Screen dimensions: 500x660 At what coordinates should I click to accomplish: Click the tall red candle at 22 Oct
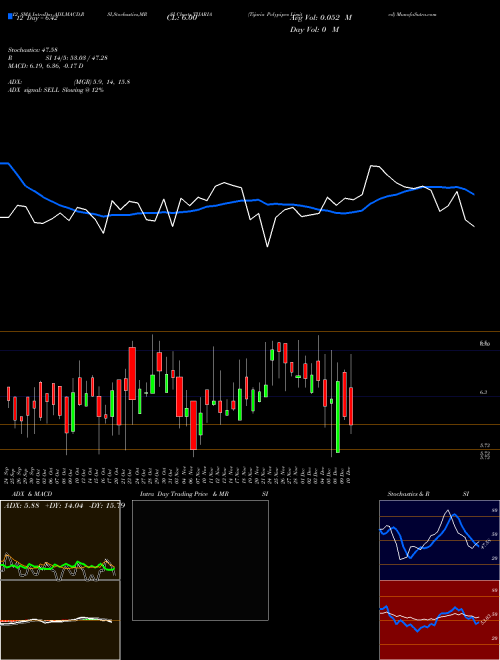(x=132, y=373)
